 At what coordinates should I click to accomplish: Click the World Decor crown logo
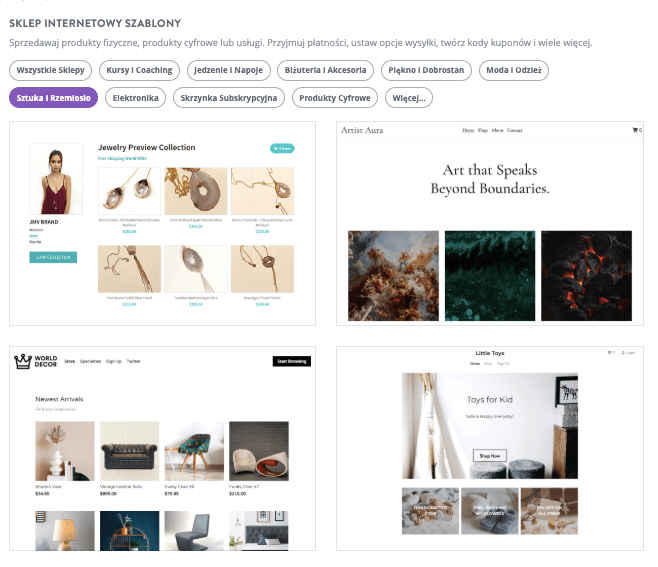click(x=23, y=361)
